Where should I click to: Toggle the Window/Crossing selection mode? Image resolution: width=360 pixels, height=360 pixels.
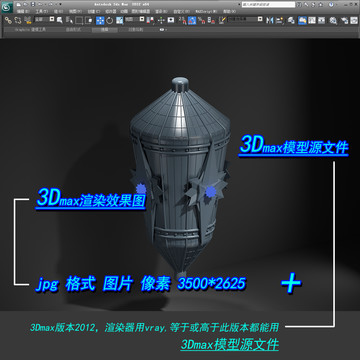point(89,20)
